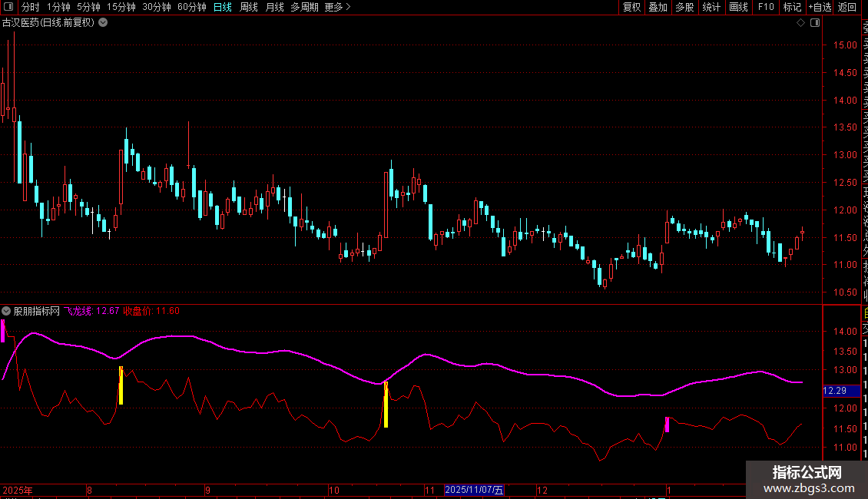Click the 10.50 price level on main axis
This screenshot has height=499, width=868.
coord(845,292)
